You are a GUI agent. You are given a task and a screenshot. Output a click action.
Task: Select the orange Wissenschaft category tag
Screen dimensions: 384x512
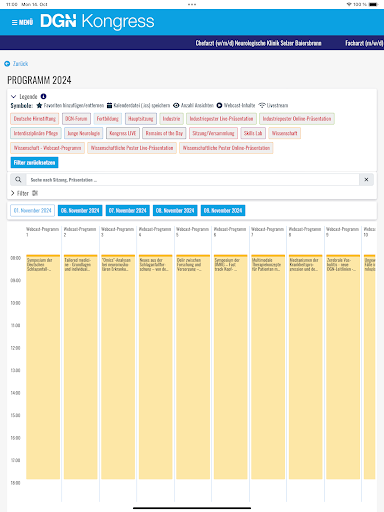(x=285, y=133)
